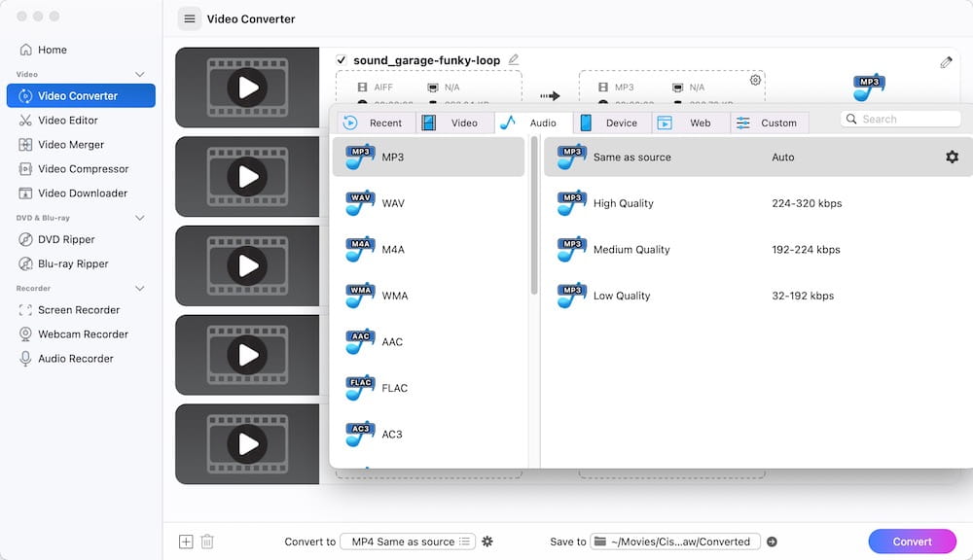Click the arrow icon beside Save to path
The height and width of the screenshot is (560, 973).
tap(772, 542)
